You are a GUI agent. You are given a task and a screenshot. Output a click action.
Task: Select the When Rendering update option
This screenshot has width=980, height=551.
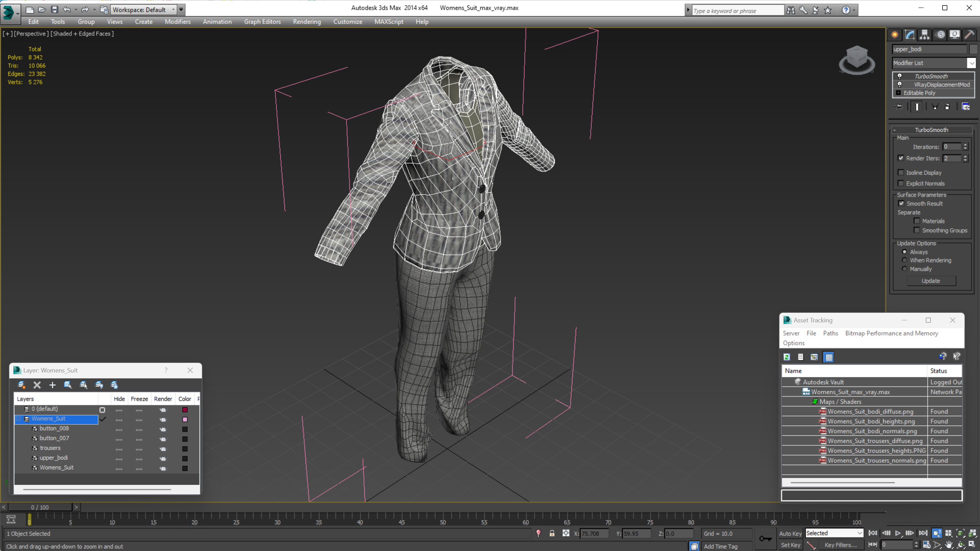pos(904,260)
